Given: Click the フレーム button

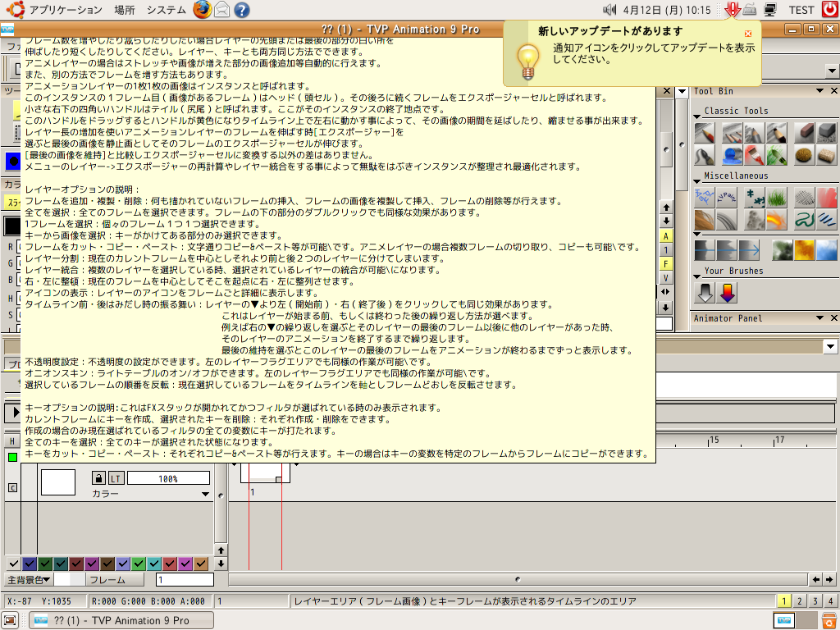Looking at the screenshot, I should [x=115, y=580].
